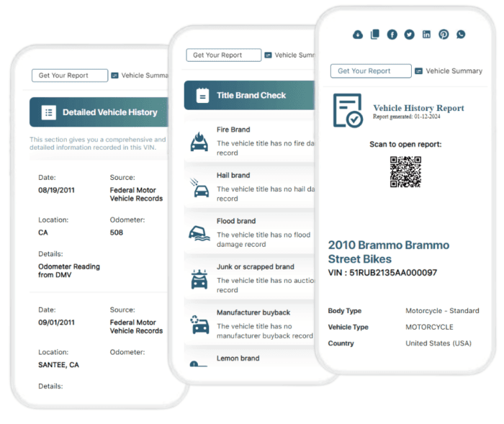Share the report on Facebook
Viewport: 504px width, 424px height.
392,35
